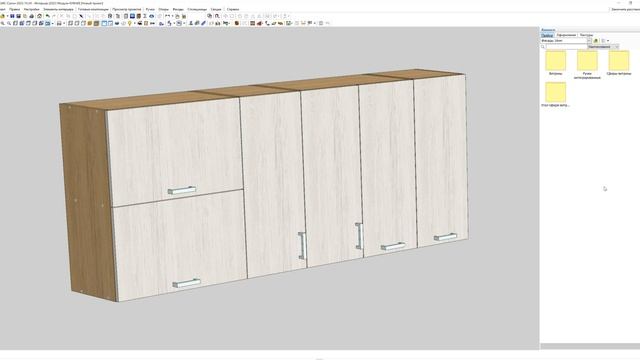Viewport: 640px width, 360px height.
Task: Switch to the second catalog panel tab
Action: [x=566, y=35]
